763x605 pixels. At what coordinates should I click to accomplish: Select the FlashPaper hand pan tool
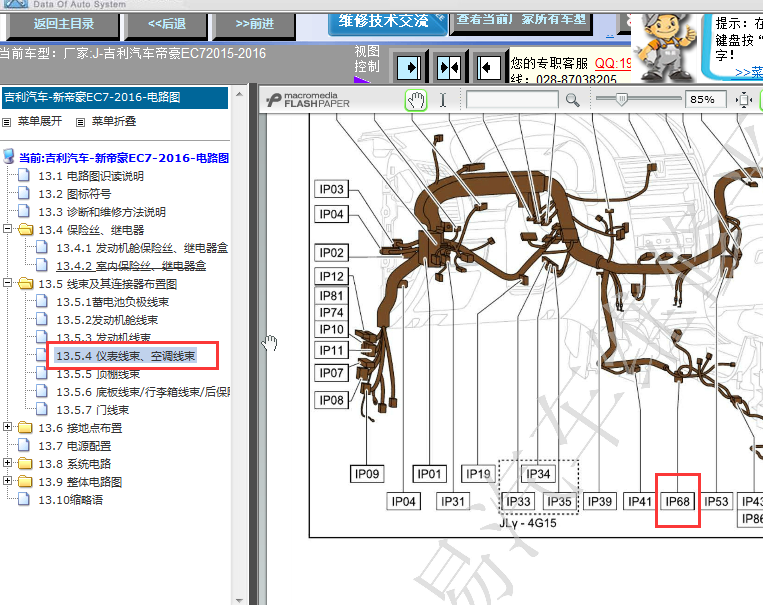tap(416, 100)
